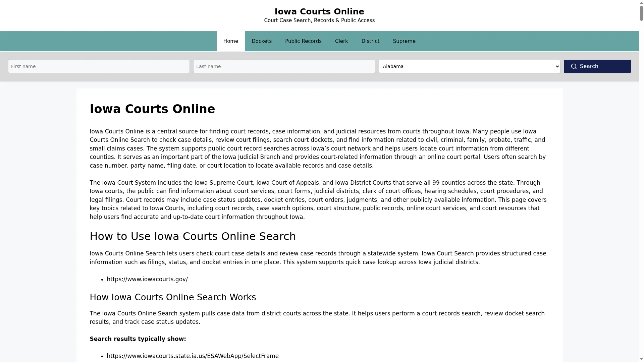Screen dimensions: 644x362
Task: Expand the Alabama state dropdown
Action: [470, 66]
